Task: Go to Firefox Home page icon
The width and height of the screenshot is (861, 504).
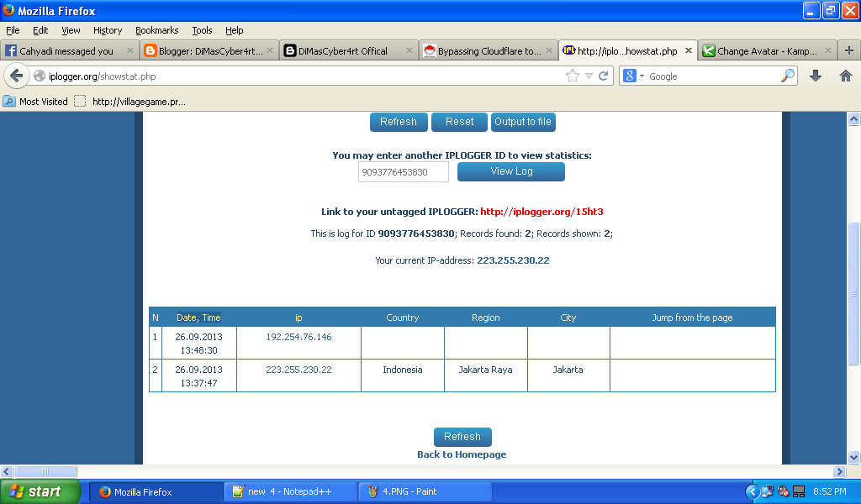Action: tap(846, 76)
